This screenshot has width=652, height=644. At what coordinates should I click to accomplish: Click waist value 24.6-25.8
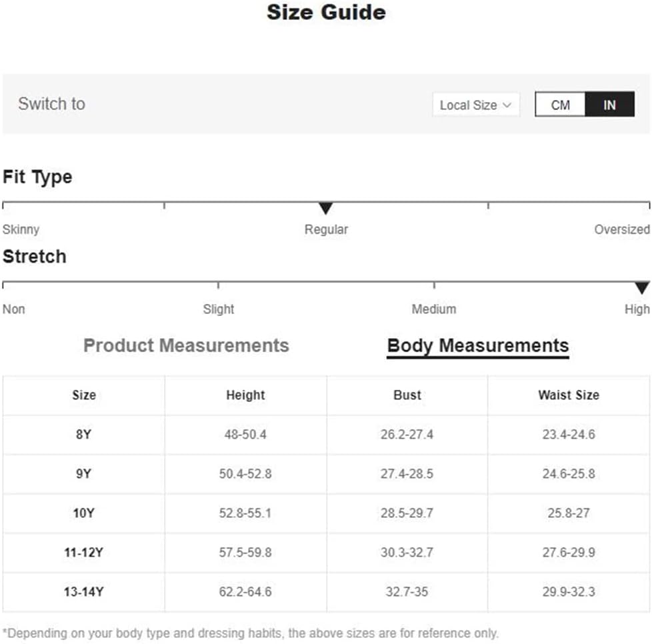pyautogui.click(x=569, y=473)
